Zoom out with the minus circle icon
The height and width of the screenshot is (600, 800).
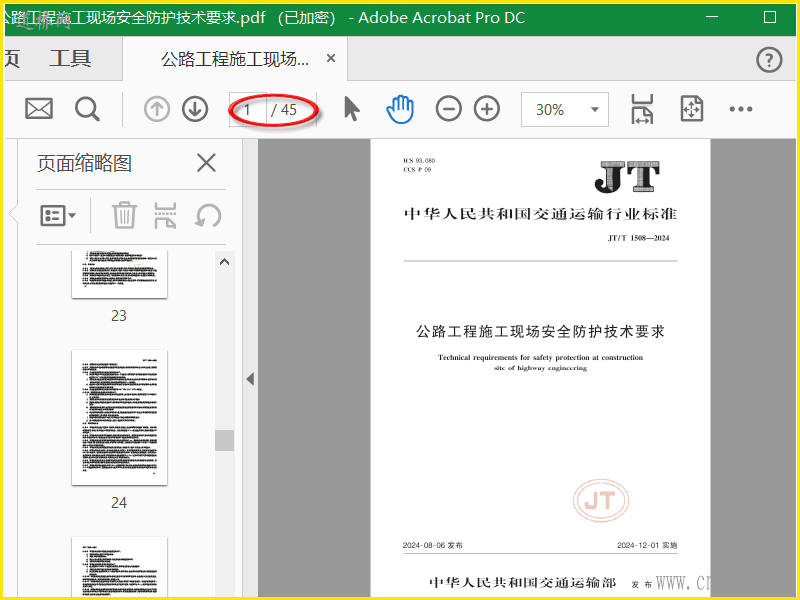pos(448,109)
